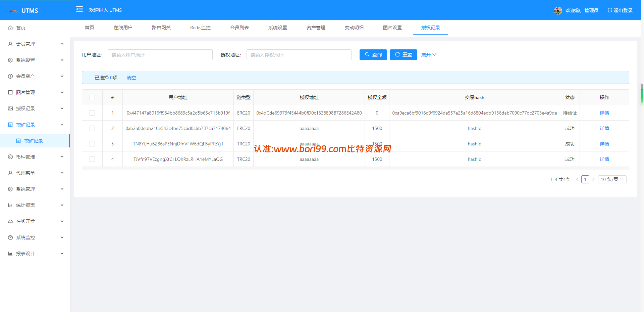
Task: Check the row 2 checkbox
Action: (92, 128)
